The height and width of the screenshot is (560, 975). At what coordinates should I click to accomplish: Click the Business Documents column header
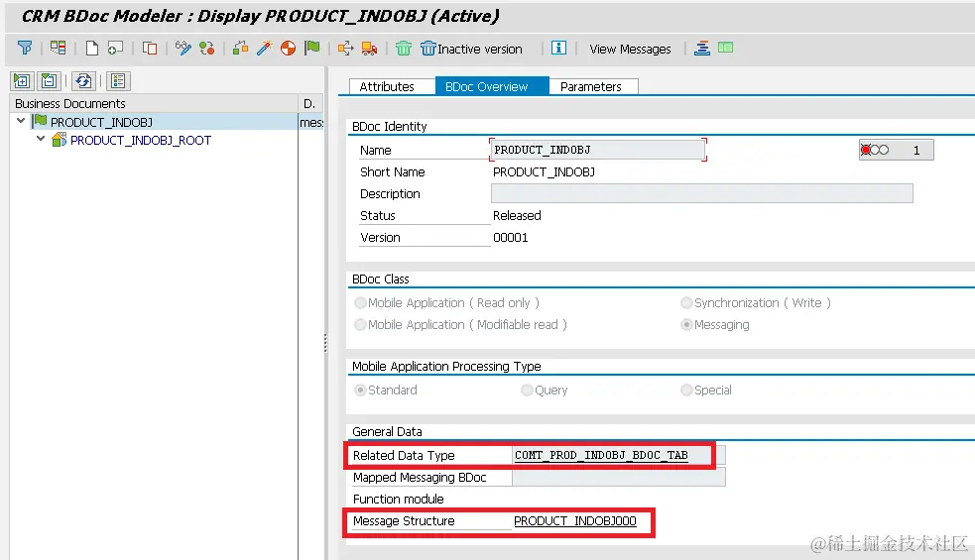point(154,103)
